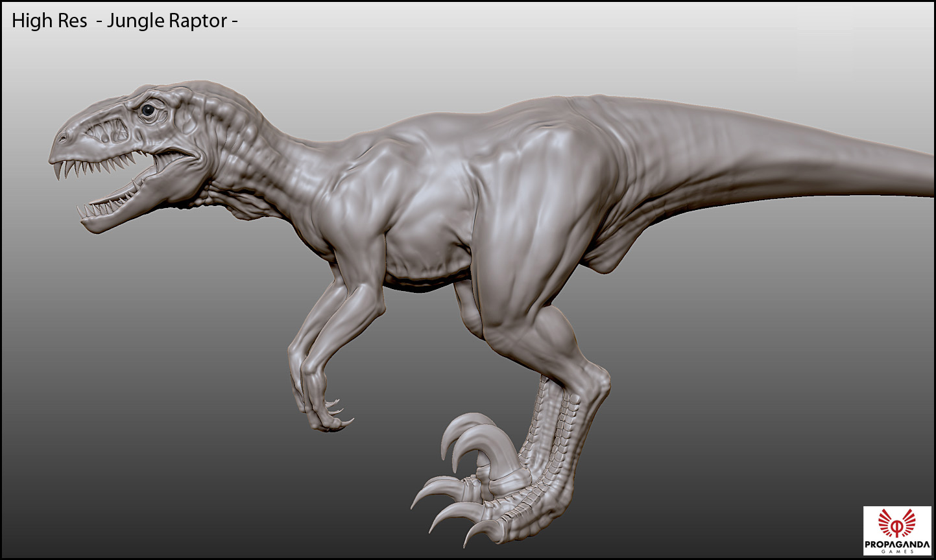Select the "High Res - Jungle Raptor -" title
The height and width of the screenshot is (560, 936).
click(125, 21)
